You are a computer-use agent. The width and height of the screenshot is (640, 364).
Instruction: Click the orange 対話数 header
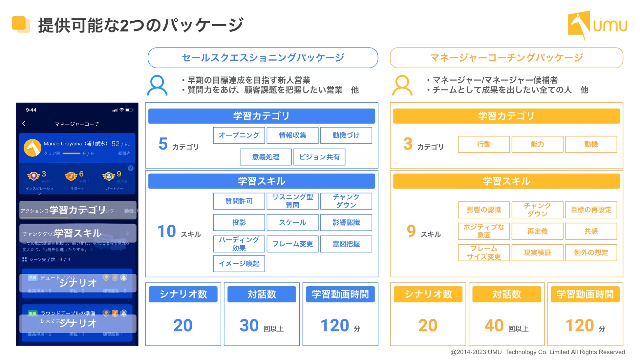point(506,294)
